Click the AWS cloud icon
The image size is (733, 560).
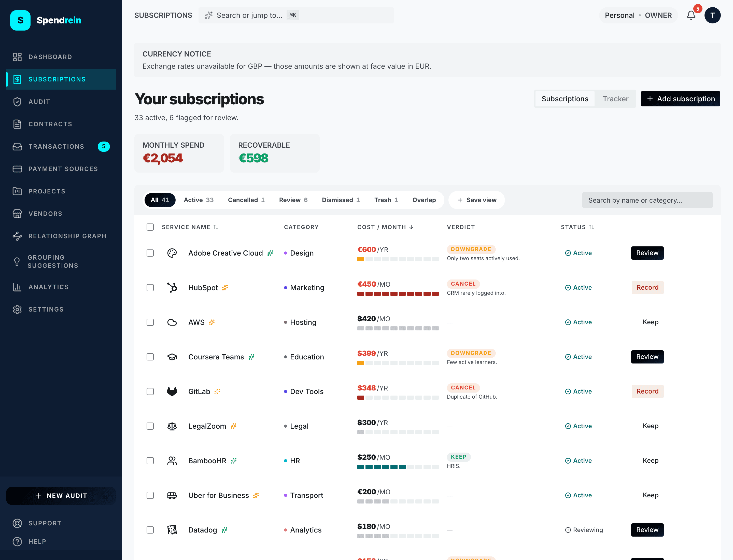click(172, 322)
